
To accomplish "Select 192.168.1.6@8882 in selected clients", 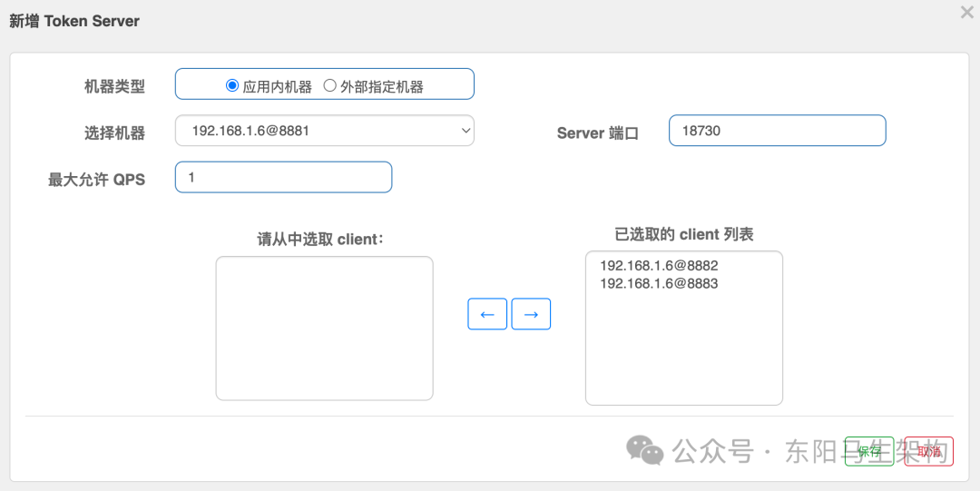I will (659, 266).
